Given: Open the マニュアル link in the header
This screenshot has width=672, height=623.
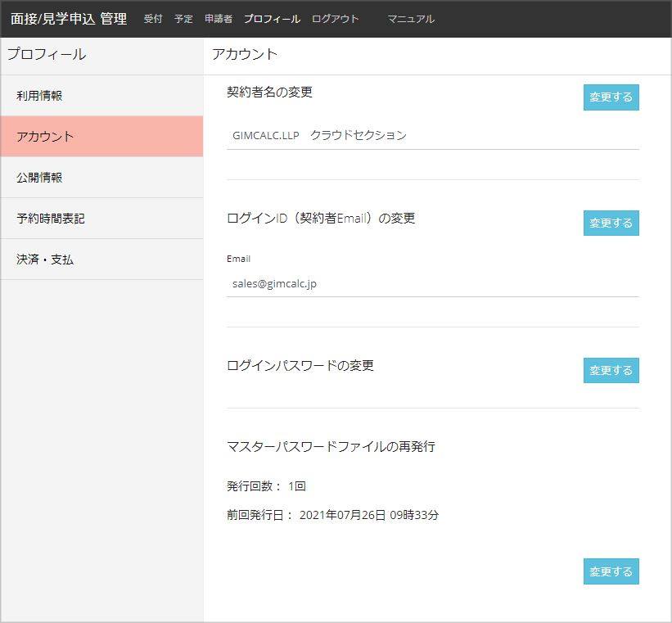Looking at the screenshot, I should 411,19.
